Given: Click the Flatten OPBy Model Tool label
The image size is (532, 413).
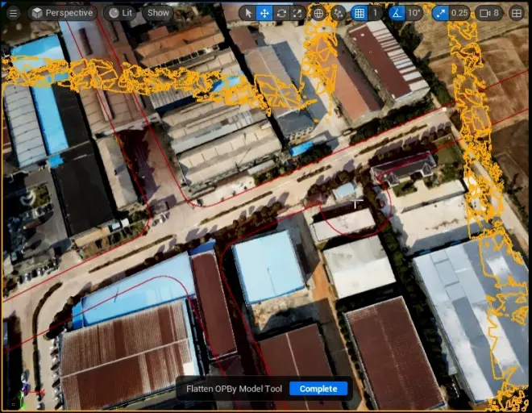Looking at the screenshot, I should [234, 389].
